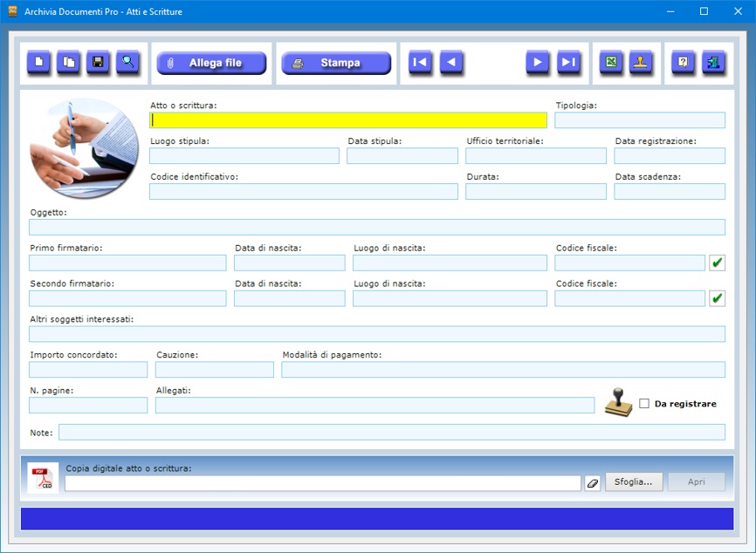Save the record with the floppy disk icon
Viewport: 756px width, 553px height.
[98, 62]
